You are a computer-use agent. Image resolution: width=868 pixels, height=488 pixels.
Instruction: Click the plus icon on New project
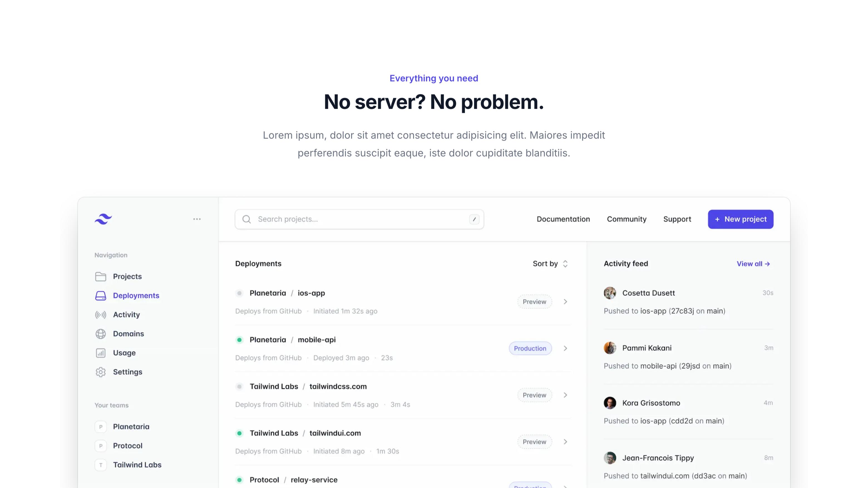tap(717, 219)
